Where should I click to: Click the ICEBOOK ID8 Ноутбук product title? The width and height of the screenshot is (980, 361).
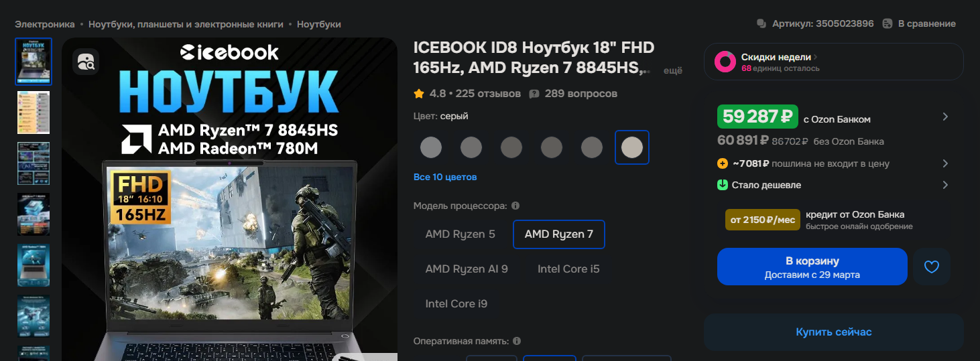click(x=534, y=57)
